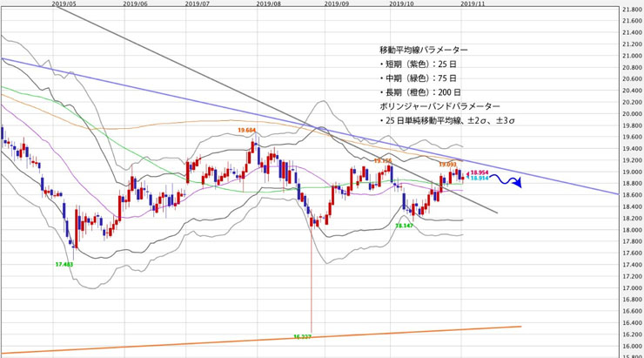Click the 20.000 price axis label

632,114
